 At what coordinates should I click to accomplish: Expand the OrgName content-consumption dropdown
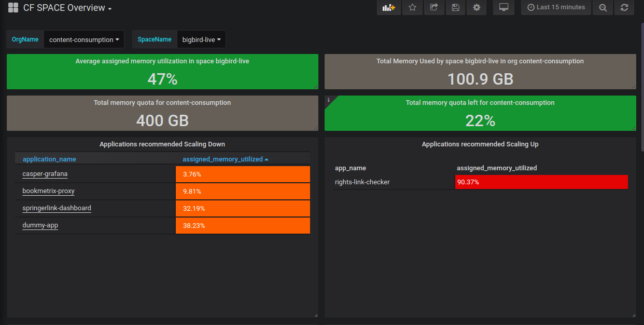click(84, 39)
